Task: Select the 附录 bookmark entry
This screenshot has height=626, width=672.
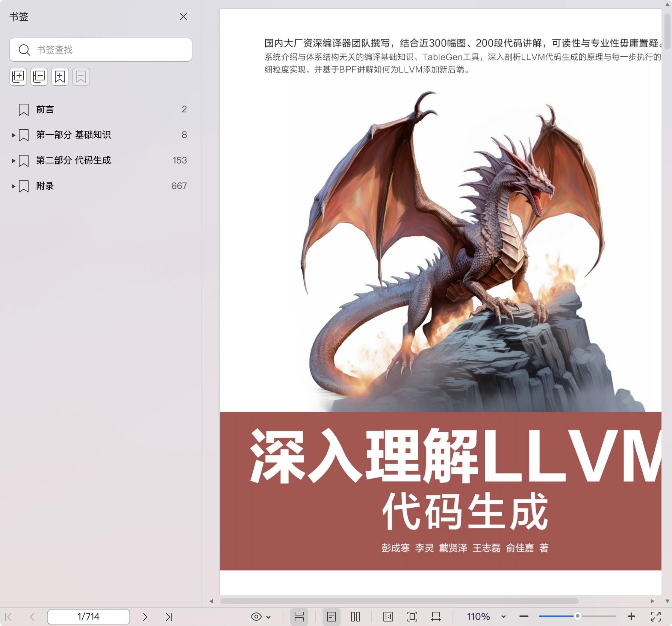Action: (45, 186)
